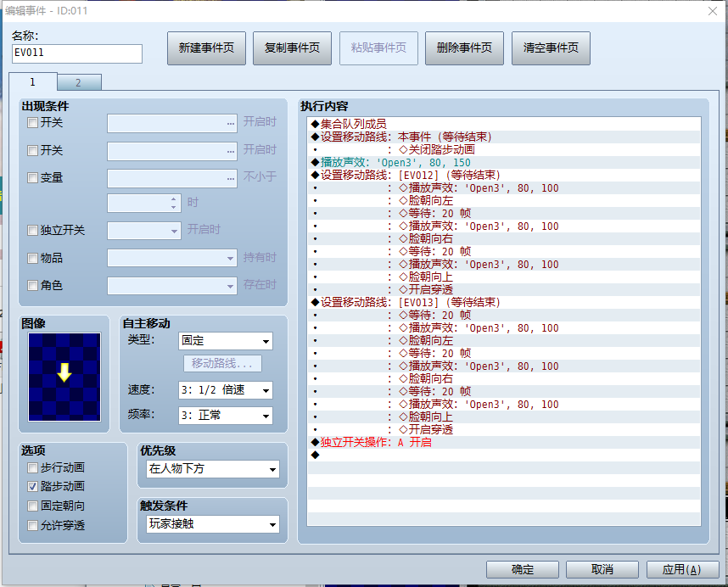Enable the 变量 condition checkbox
728x587 pixels.
point(32,178)
